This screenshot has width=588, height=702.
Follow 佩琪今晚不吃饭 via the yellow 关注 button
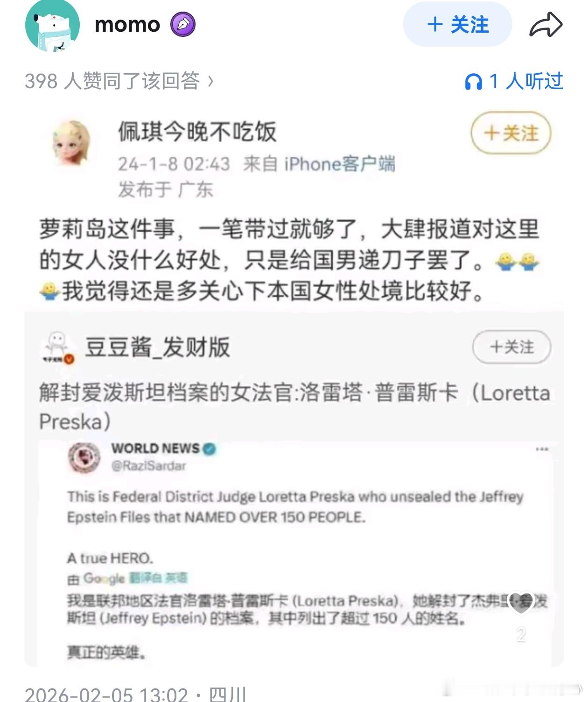511,133
